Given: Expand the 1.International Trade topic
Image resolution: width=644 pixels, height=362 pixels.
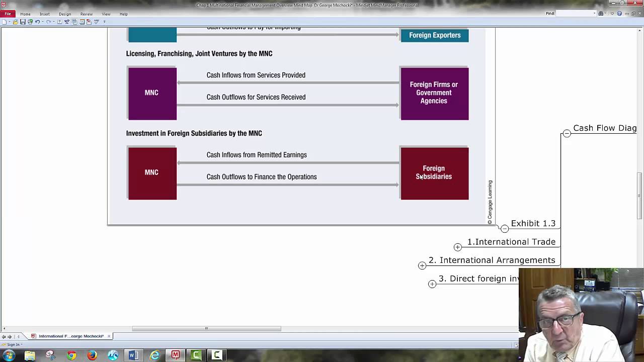Looking at the screenshot, I should tap(457, 247).
